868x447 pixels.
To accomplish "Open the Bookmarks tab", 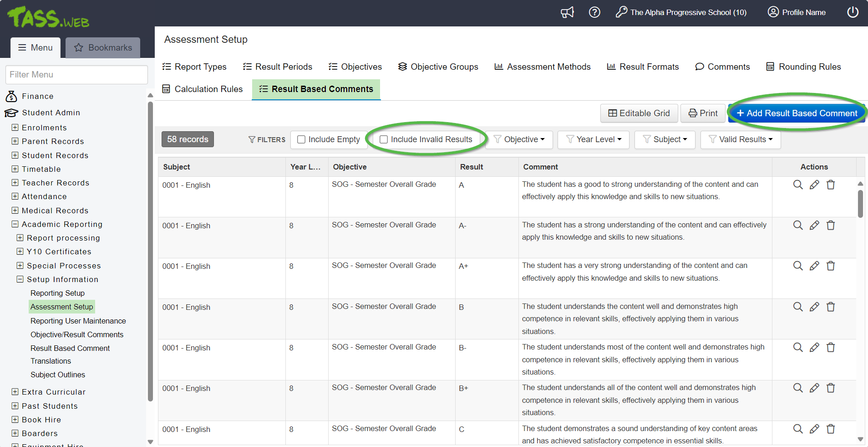I will click(x=103, y=48).
